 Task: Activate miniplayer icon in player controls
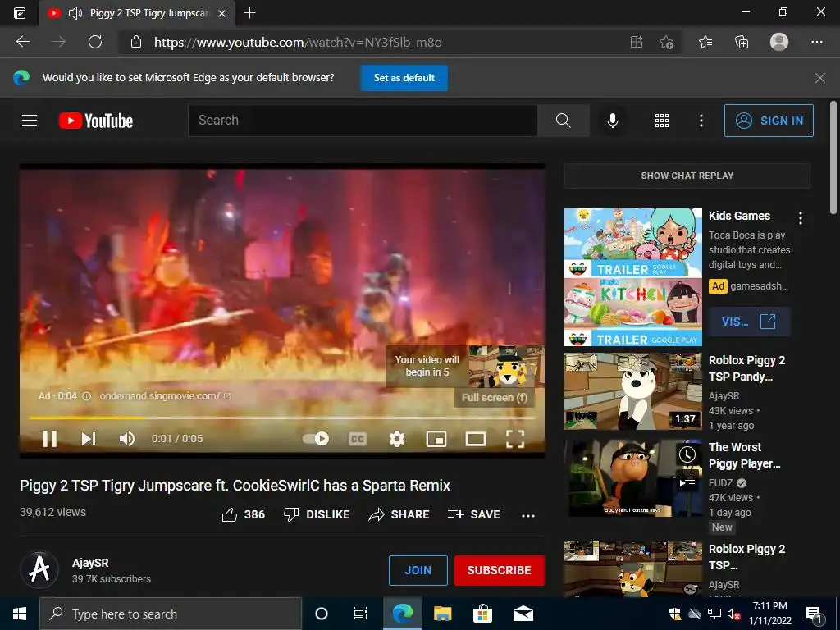pos(436,440)
